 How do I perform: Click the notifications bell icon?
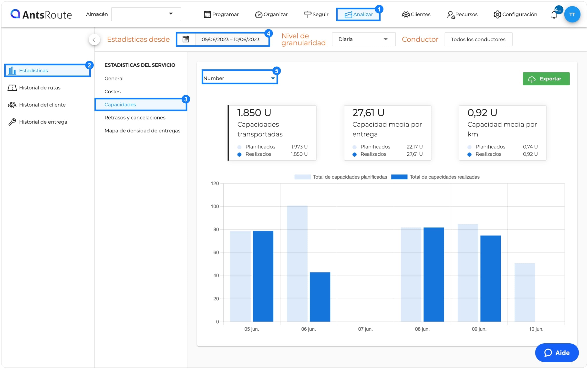pos(554,15)
